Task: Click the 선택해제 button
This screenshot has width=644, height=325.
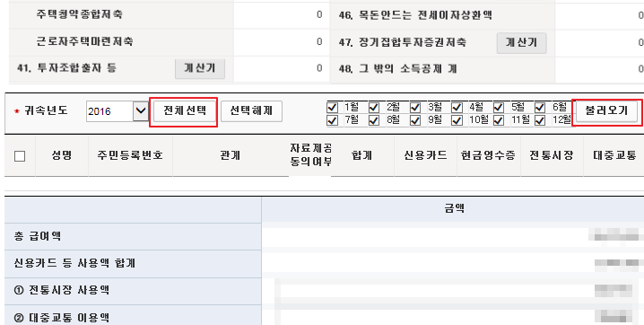Action: pos(251,111)
